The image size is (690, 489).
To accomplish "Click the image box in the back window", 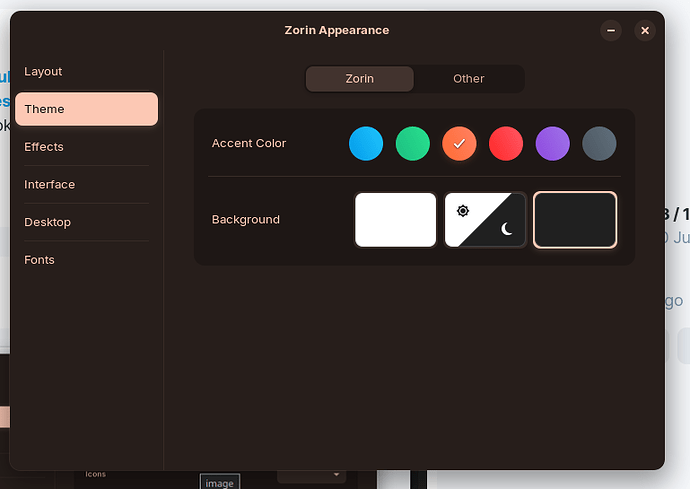I will click(x=220, y=483).
